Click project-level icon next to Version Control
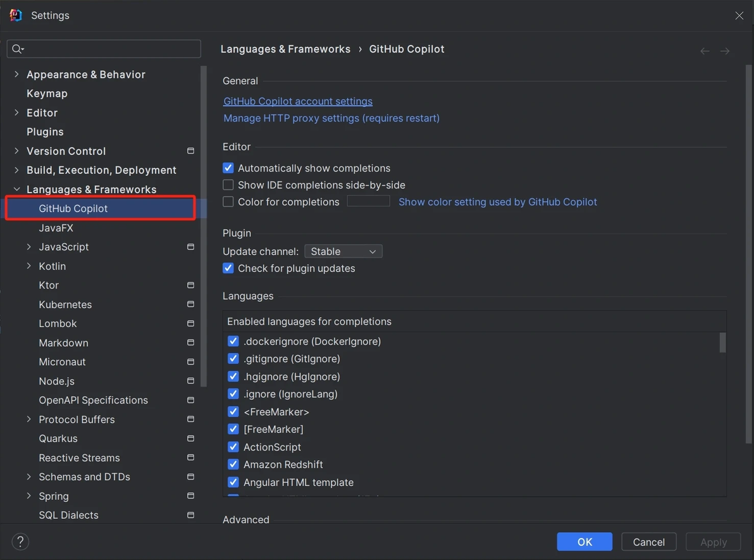The image size is (754, 560). click(x=190, y=151)
